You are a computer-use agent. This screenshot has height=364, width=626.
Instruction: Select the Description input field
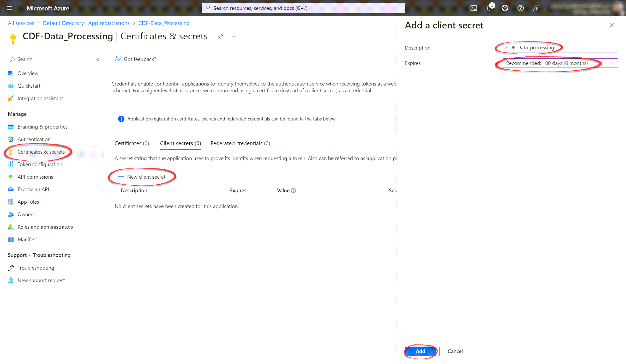(x=560, y=47)
